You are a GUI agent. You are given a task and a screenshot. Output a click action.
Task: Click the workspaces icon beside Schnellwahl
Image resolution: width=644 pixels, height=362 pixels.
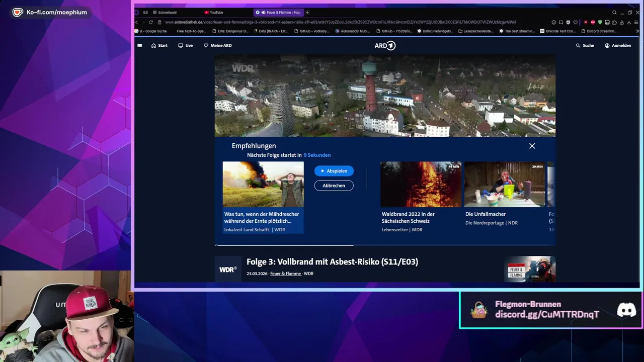(145, 13)
